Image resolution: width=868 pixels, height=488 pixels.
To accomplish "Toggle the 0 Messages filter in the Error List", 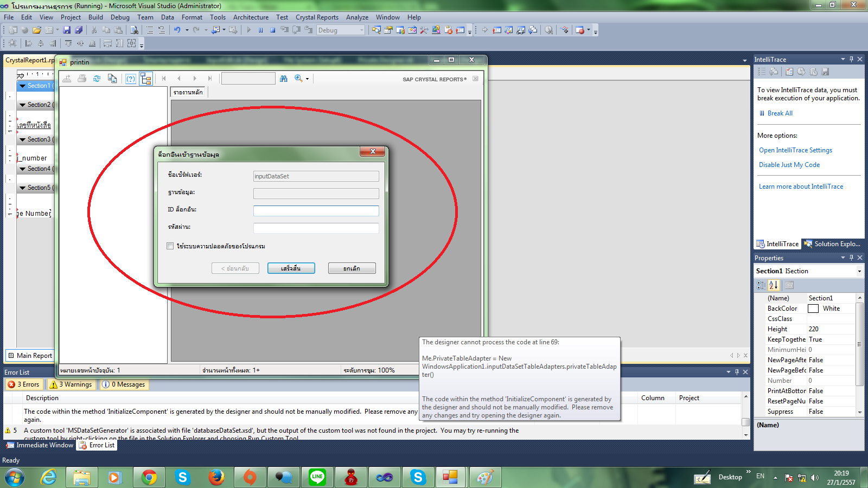I will (124, 384).
